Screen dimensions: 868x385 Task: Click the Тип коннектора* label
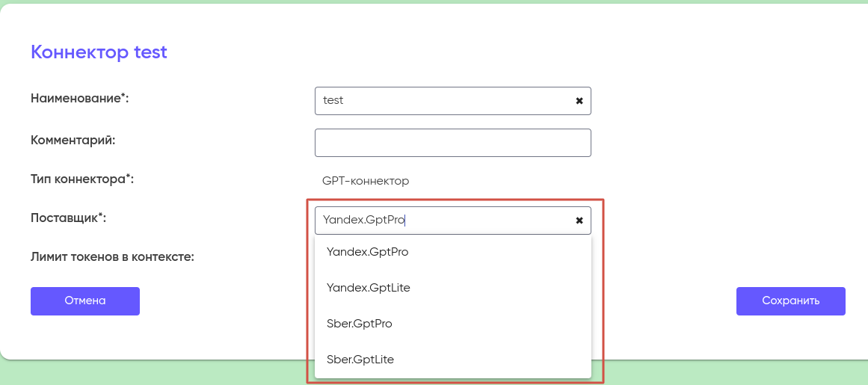coord(81,179)
